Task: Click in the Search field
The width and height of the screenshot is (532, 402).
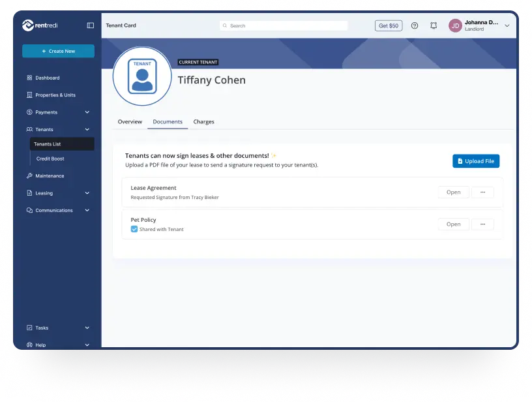Action: pyautogui.click(x=284, y=26)
